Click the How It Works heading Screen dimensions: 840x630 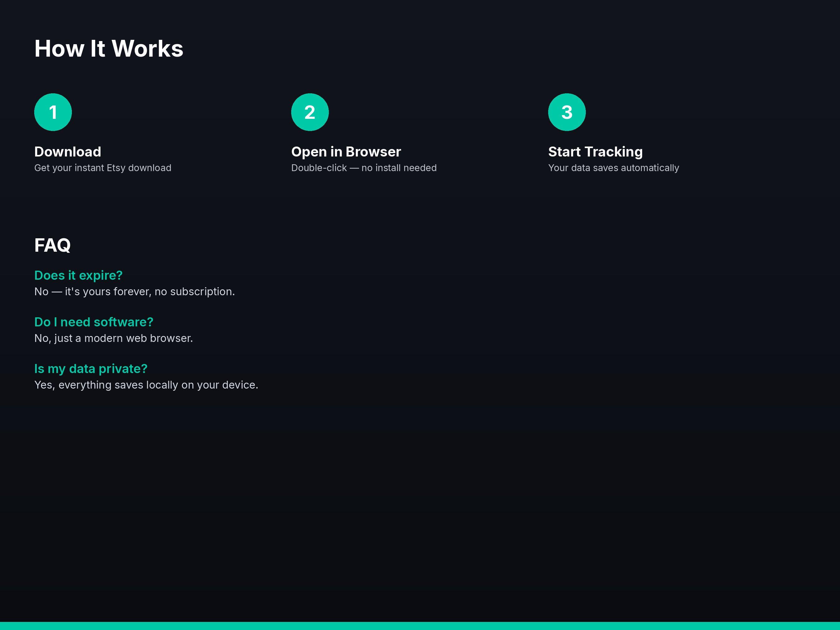[109, 49]
